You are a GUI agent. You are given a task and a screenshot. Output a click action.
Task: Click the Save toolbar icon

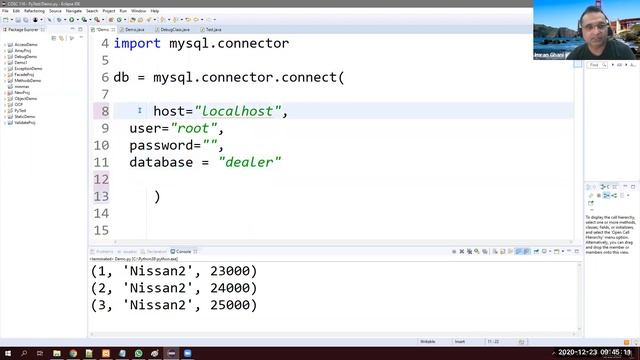18,20
